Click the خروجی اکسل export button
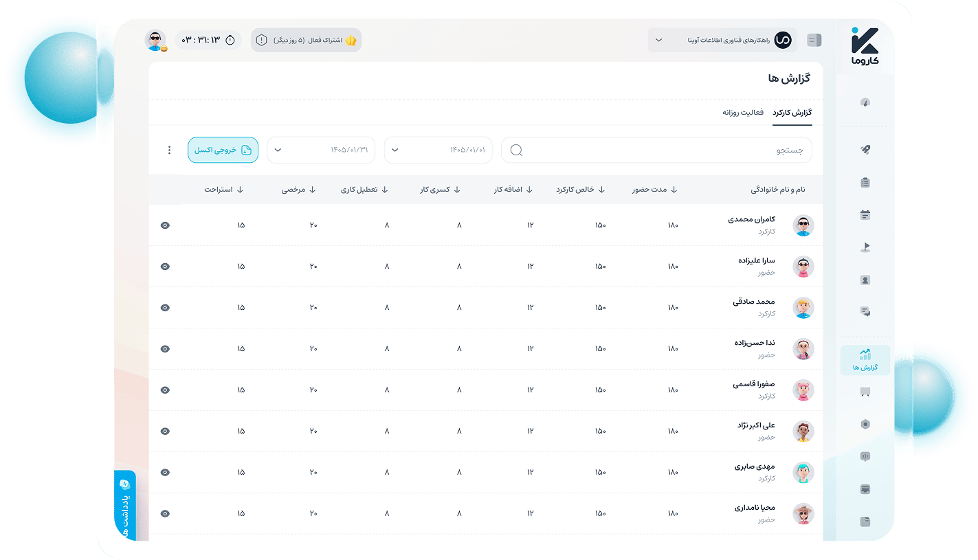 pos(223,150)
